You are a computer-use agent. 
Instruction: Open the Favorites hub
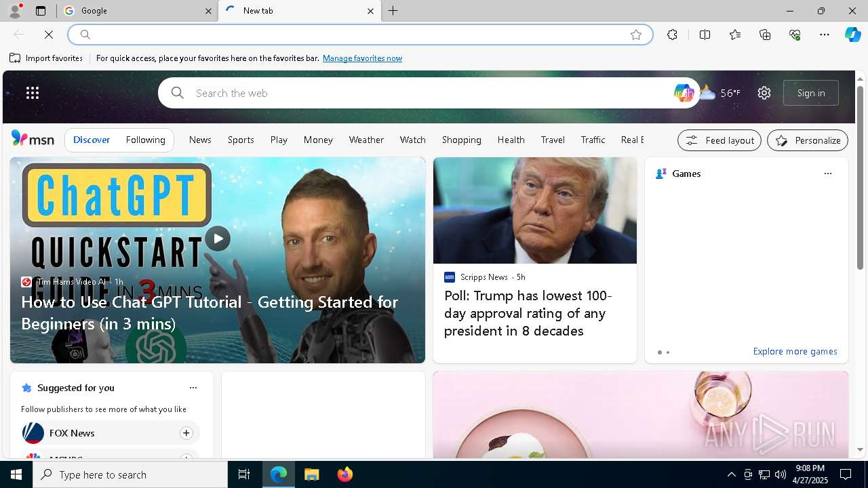pos(735,35)
